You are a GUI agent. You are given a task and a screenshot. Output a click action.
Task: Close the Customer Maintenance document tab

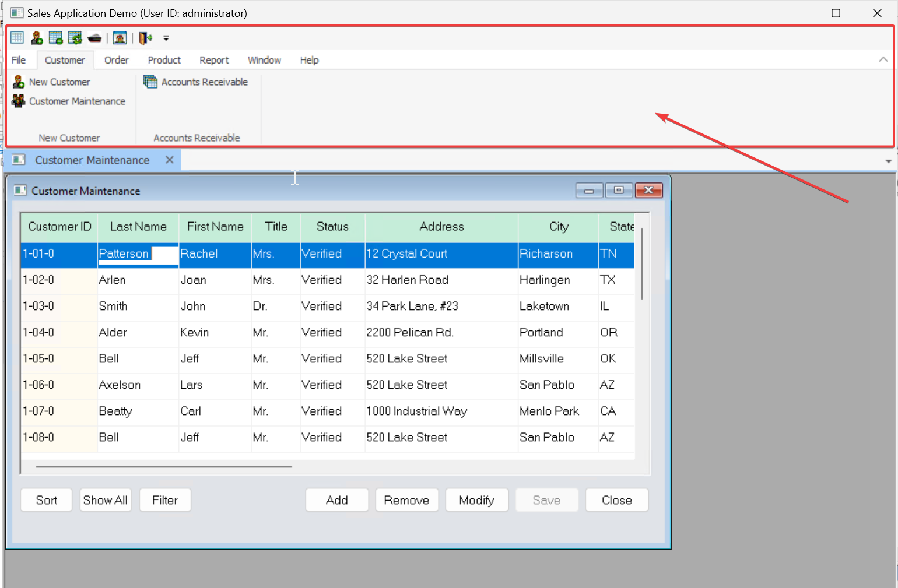coord(170,160)
